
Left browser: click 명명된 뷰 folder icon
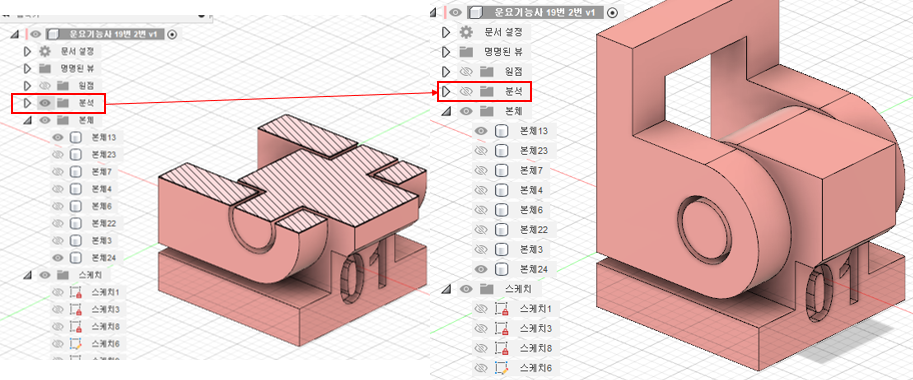pos(45,69)
